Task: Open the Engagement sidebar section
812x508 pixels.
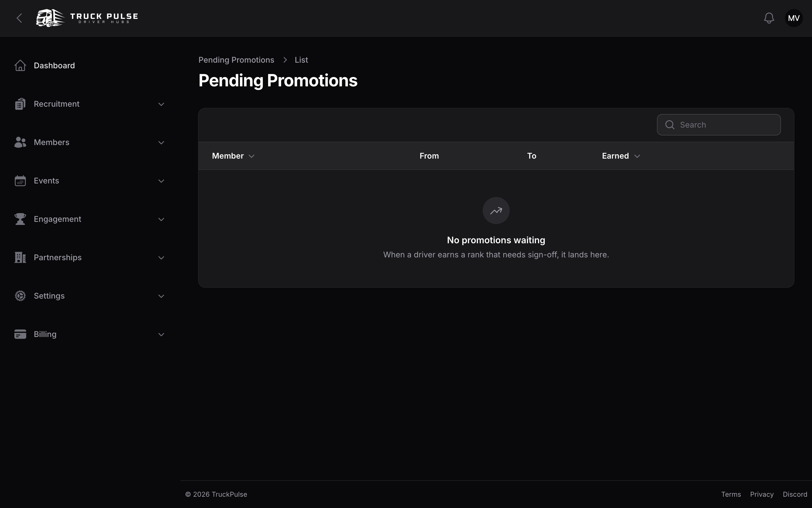Action: pos(90,219)
